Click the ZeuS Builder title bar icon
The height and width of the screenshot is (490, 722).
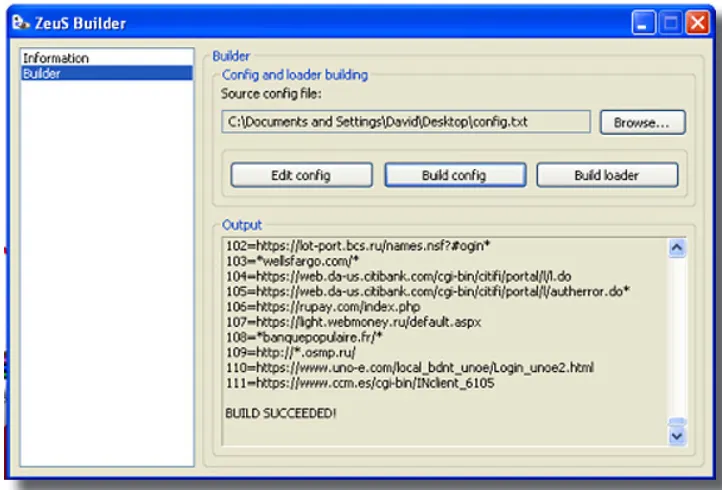(20, 22)
